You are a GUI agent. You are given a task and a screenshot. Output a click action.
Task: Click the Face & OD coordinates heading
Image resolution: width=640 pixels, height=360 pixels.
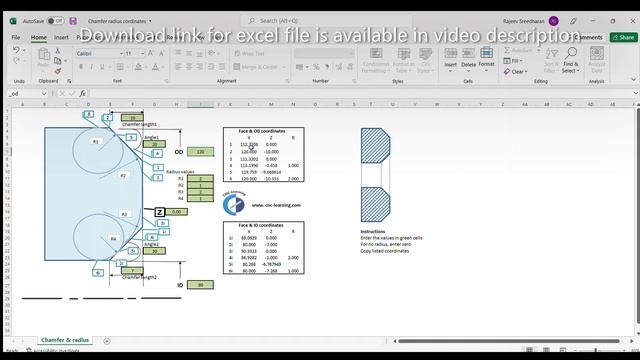point(262,131)
